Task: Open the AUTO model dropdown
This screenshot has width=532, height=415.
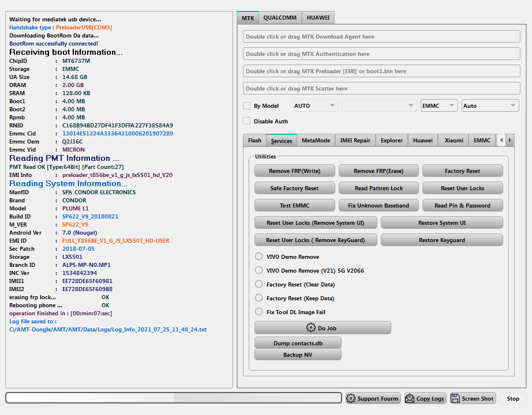Action: point(315,106)
